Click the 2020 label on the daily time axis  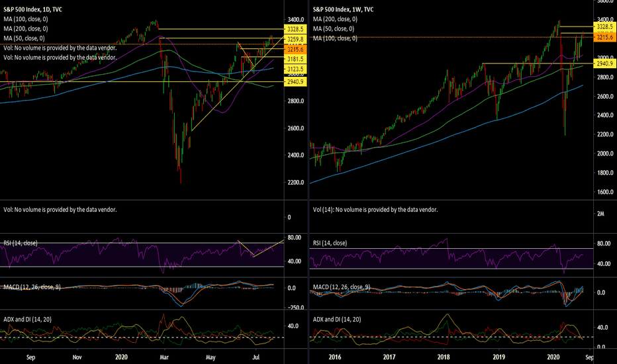[x=121, y=357]
